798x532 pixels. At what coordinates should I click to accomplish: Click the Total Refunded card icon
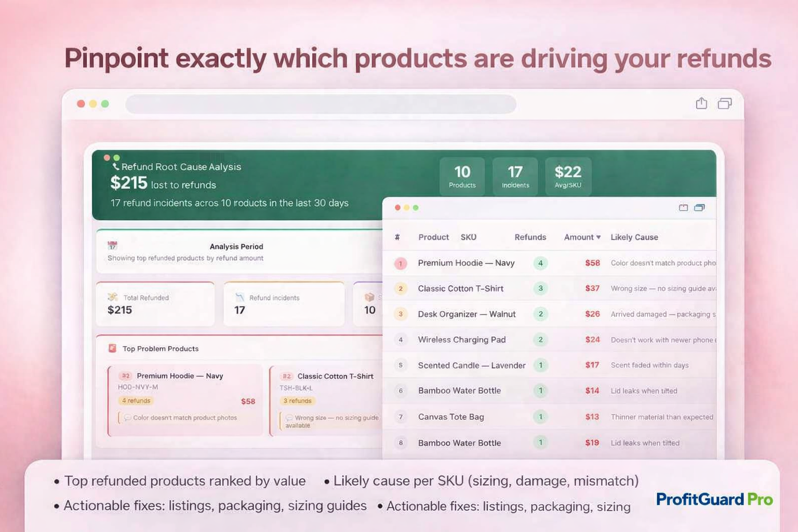click(112, 297)
